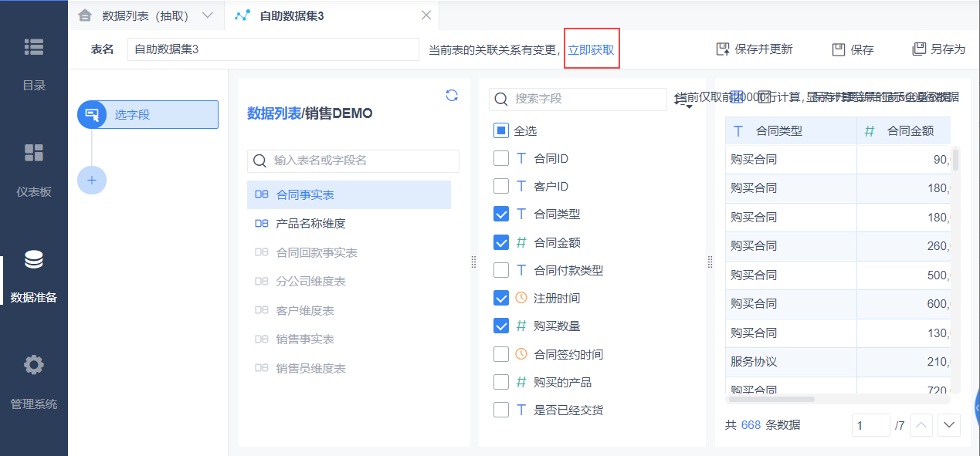This screenshot has width=980, height=456.
Task: Click the 立即获取 link
Action: click(592, 49)
